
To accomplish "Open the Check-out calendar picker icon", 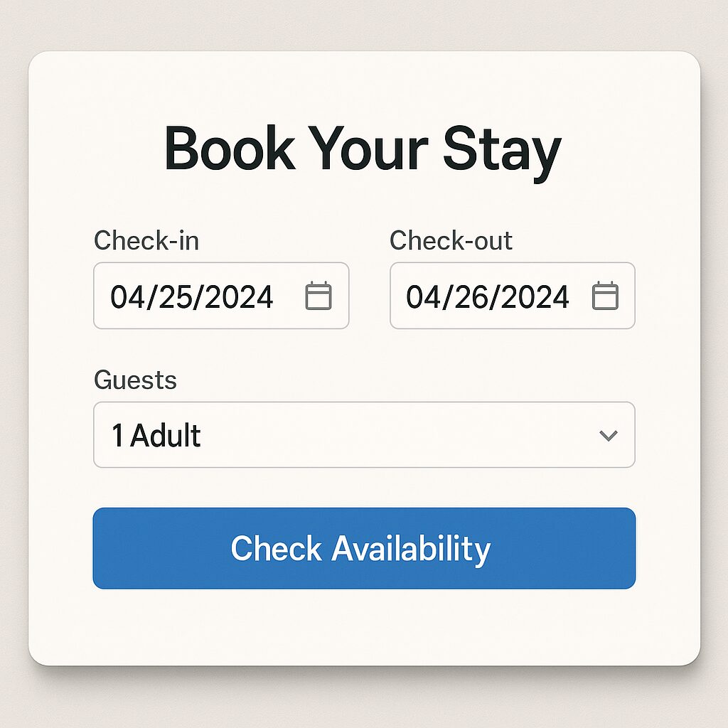I will (x=606, y=296).
